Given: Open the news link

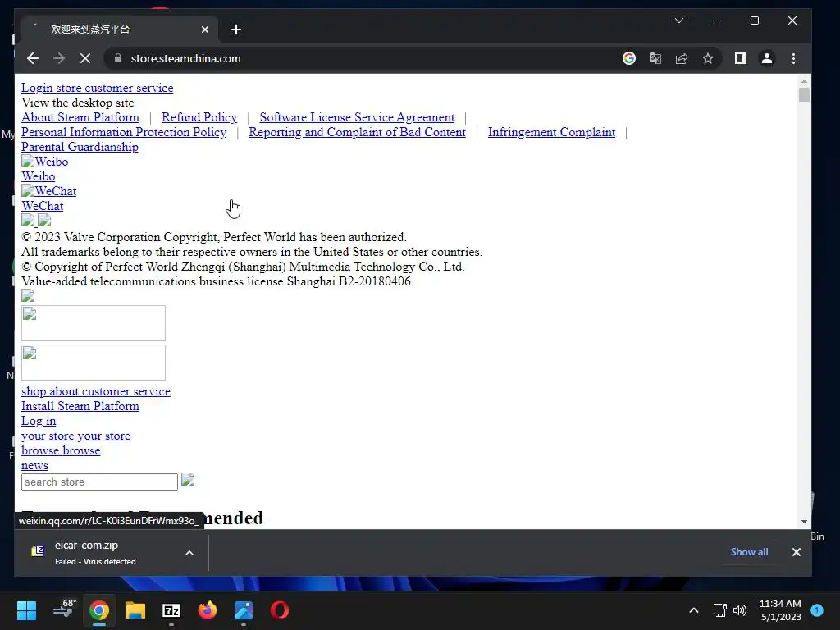Looking at the screenshot, I should pyautogui.click(x=34, y=466).
